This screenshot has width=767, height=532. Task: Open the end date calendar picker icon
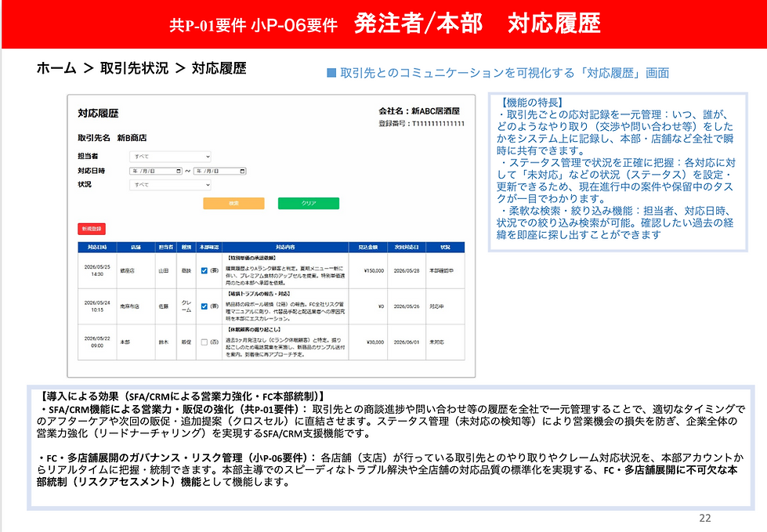(242, 171)
